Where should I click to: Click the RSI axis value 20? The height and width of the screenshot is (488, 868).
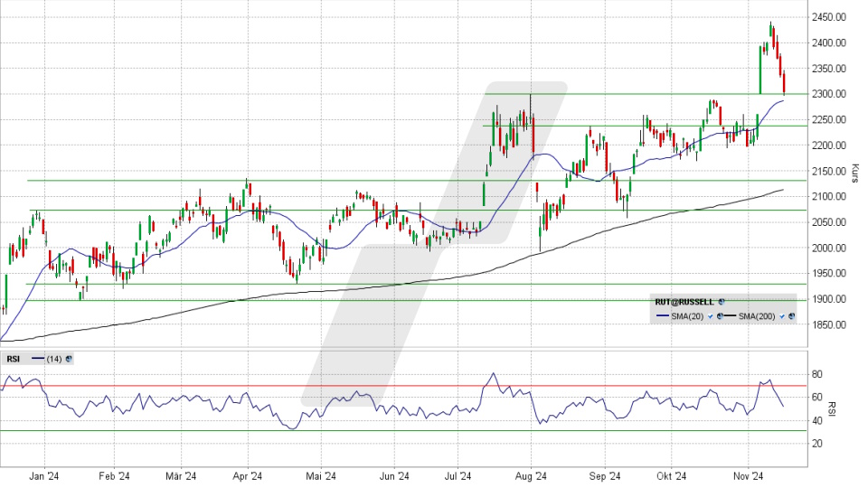(x=817, y=443)
